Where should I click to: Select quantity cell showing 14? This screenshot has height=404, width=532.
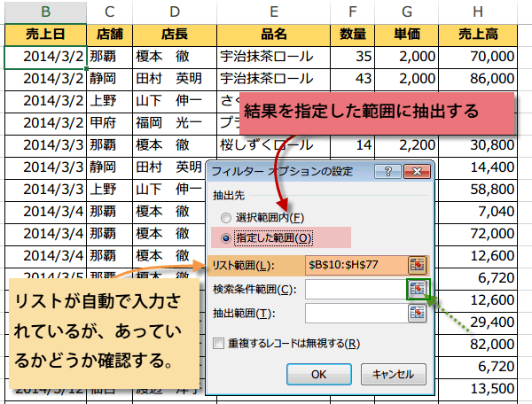[353, 145]
